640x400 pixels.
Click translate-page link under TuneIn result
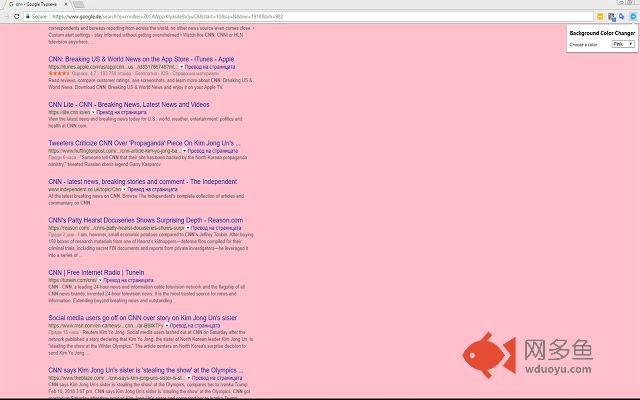pos(129,280)
